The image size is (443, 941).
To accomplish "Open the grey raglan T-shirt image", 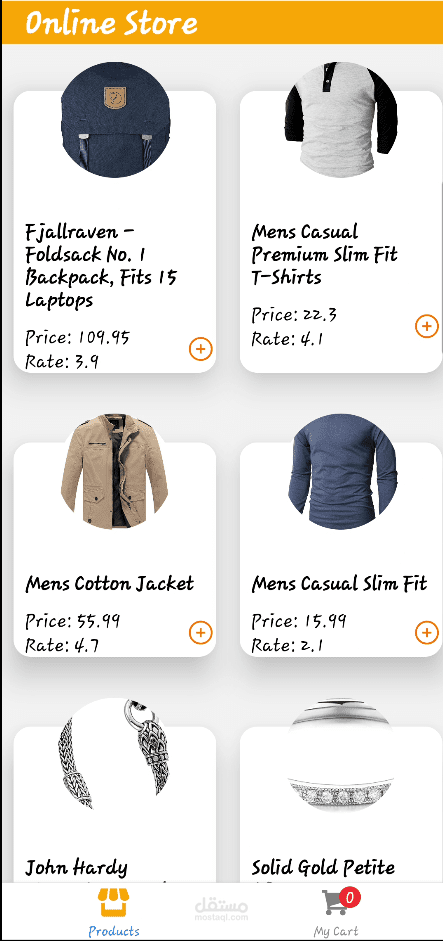I will pyautogui.click(x=341, y=120).
